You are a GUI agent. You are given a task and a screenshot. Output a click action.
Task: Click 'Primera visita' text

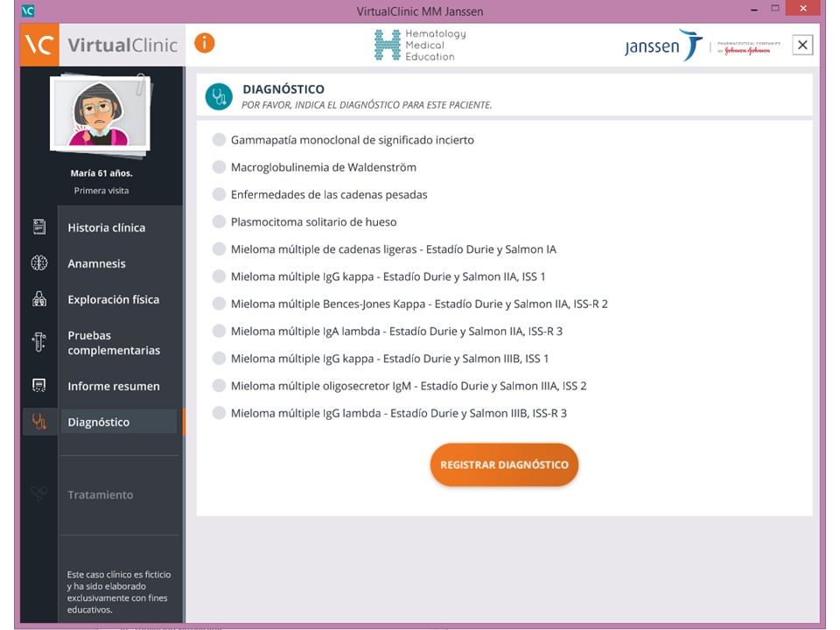[101, 191]
